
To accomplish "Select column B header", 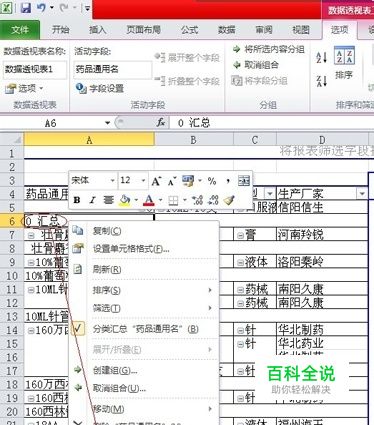I will coord(194,139).
